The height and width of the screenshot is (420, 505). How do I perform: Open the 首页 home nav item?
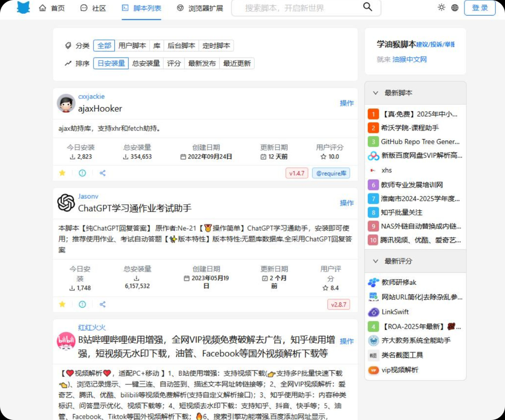(x=52, y=8)
